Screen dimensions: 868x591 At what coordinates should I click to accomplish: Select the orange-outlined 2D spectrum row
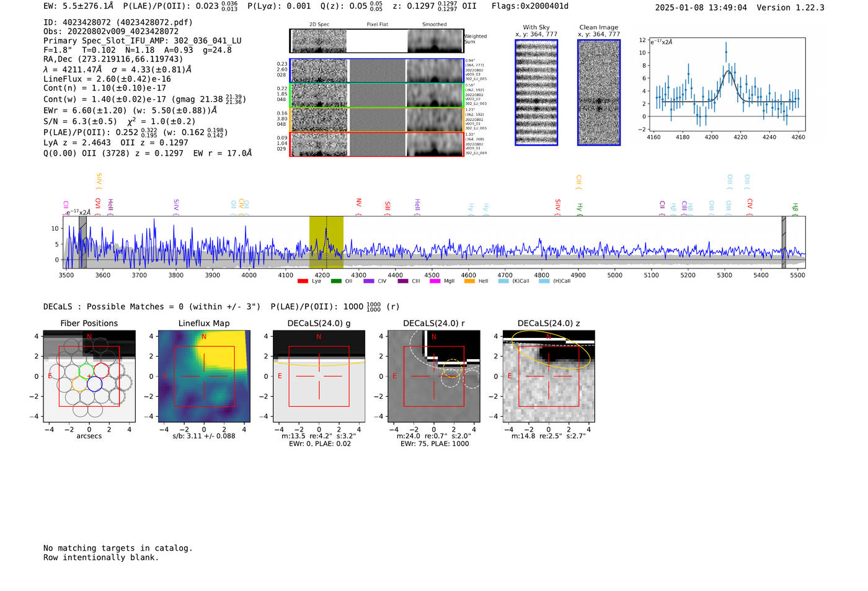click(376, 120)
